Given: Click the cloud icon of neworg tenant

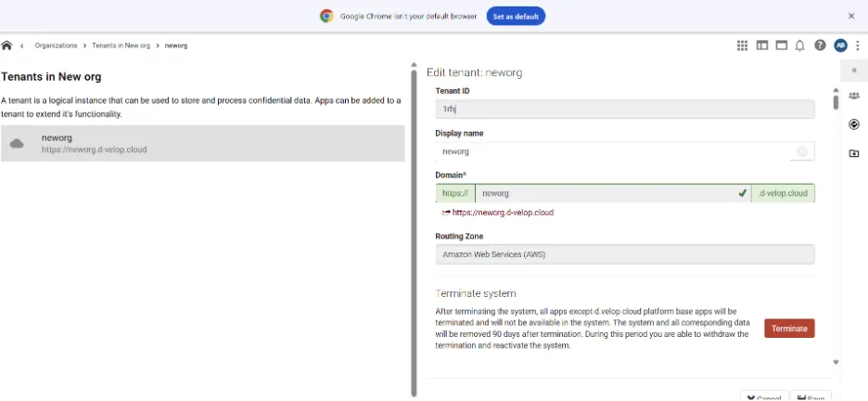Looking at the screenshot, I should [x=18, y=144].
